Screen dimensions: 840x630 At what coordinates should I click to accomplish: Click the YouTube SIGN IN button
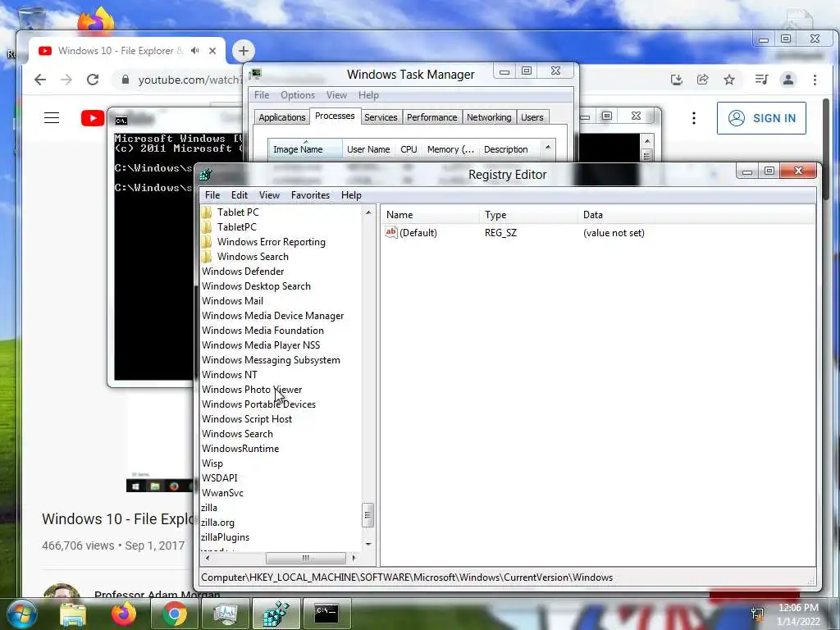(x=761, y=118)
